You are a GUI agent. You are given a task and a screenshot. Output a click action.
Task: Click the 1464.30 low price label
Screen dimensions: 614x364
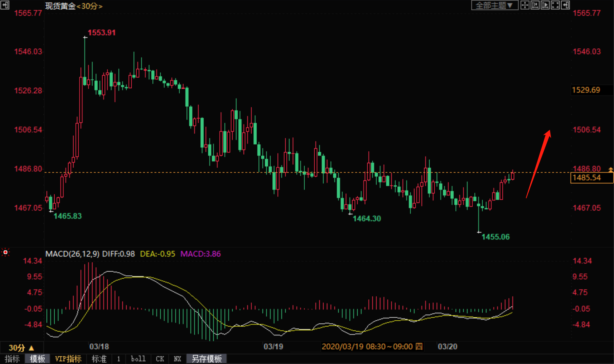point(367,219)
